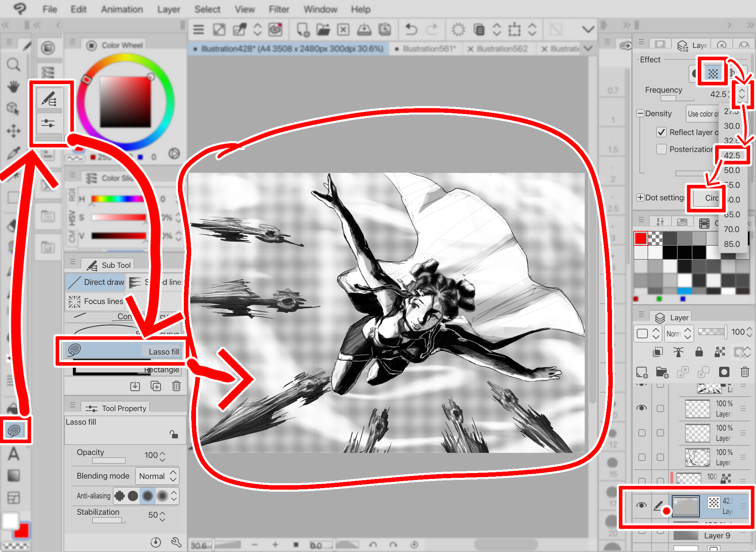Create a new layer folder
The height and width of the screenshot is (552, 756).
[x=662, y=372]
